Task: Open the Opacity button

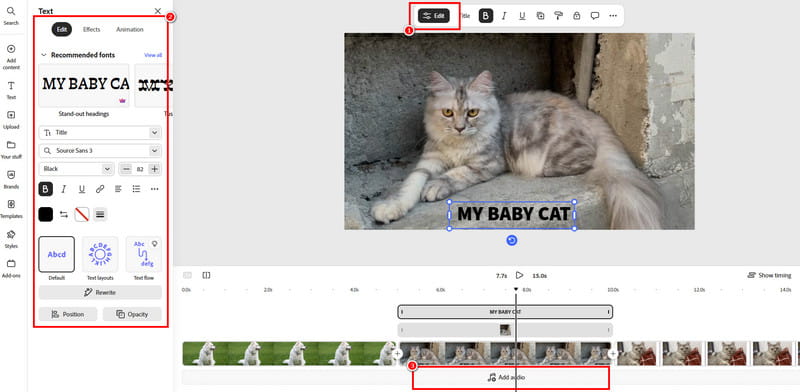Action: click(x=132, y=314)
